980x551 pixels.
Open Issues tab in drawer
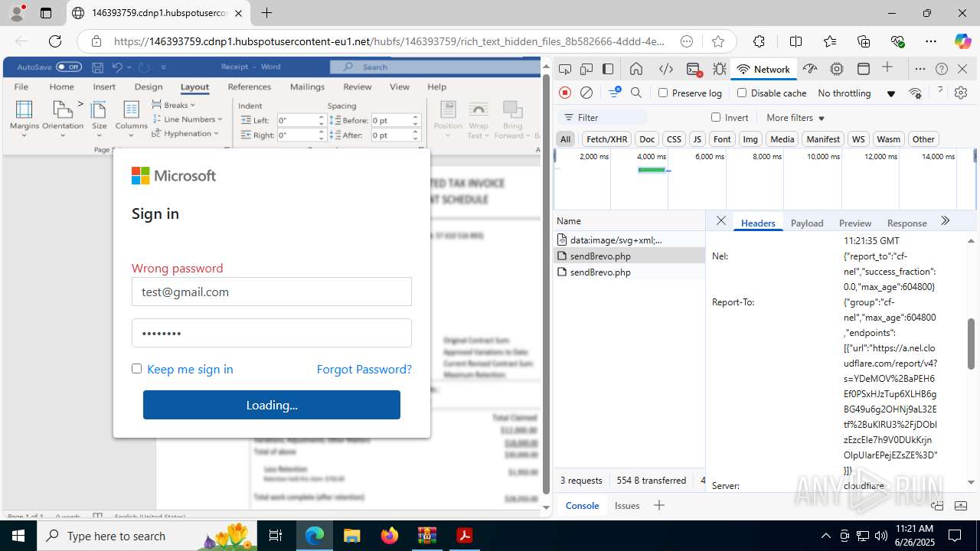pos(627,505)
